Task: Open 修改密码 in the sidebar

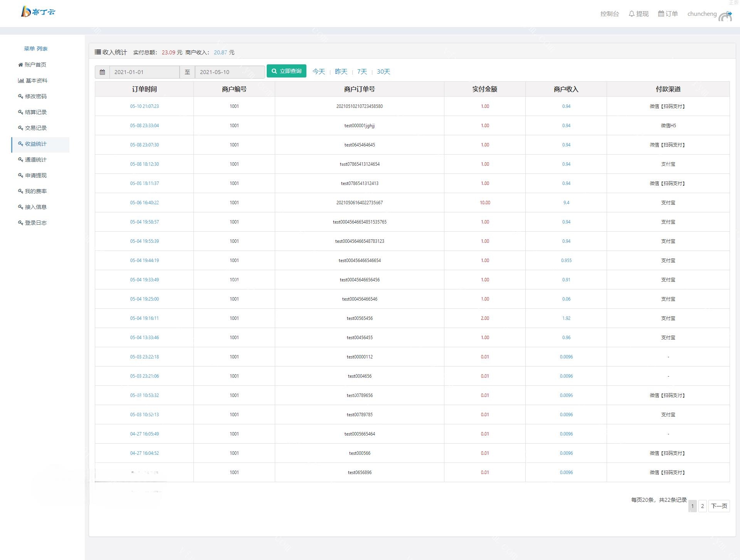Action: coord(32,96)
